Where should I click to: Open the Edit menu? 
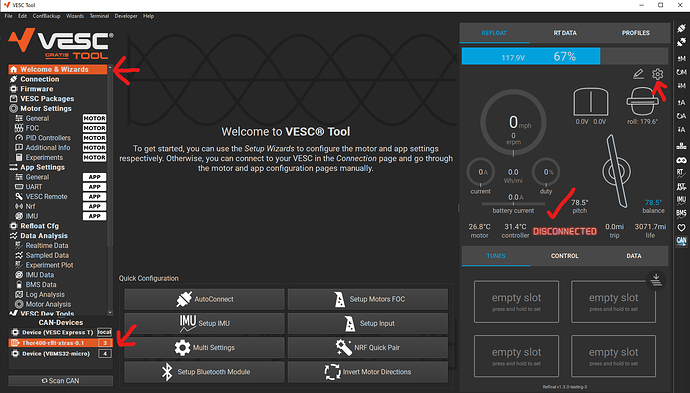tap(22, 16)
